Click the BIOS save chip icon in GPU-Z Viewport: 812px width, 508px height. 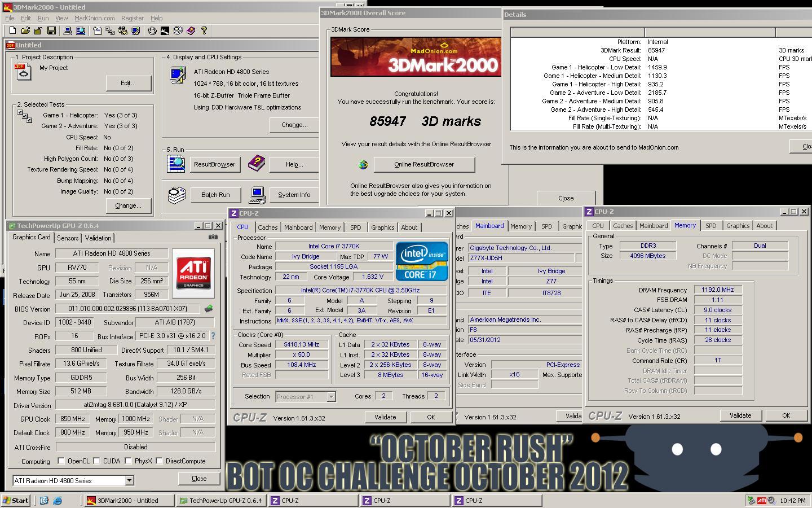click(x=209, y=309)
